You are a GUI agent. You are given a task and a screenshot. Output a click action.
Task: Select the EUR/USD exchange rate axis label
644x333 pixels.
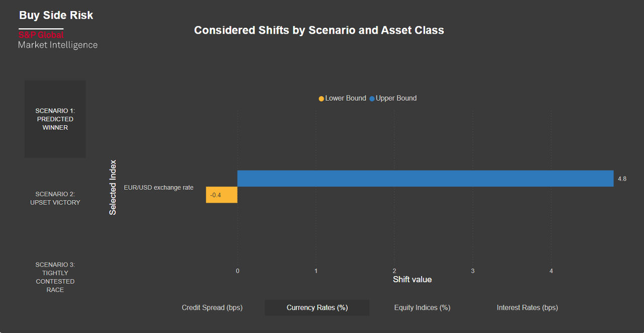[158, 188]
